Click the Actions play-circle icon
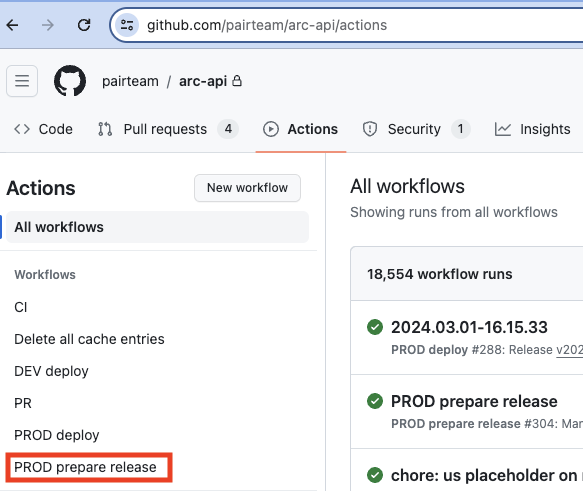 pos(271,129)
